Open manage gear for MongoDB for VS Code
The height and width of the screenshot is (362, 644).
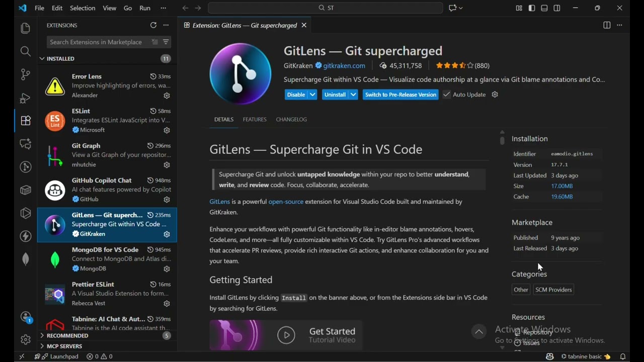(167, 269)
